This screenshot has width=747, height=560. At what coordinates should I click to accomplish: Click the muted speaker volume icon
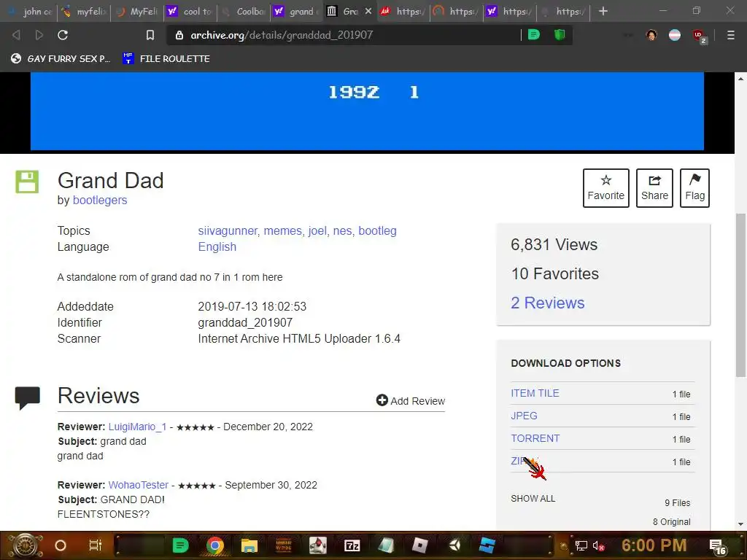tap(599, 545)
